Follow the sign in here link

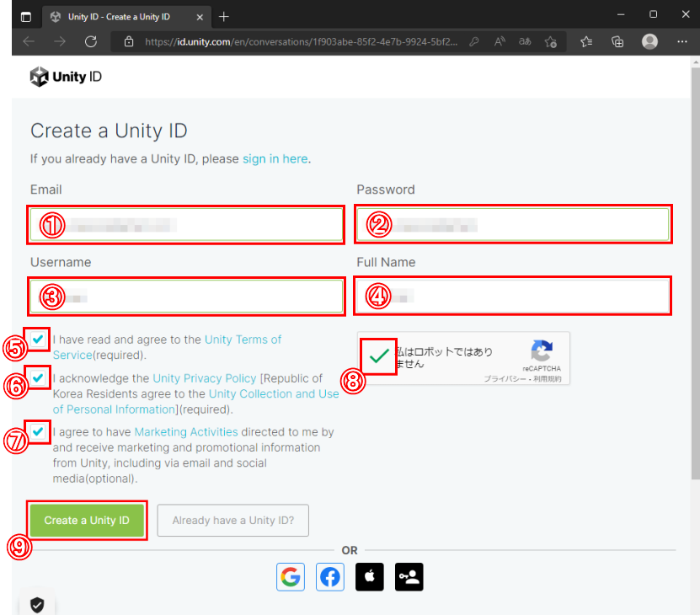pos(275,159)
